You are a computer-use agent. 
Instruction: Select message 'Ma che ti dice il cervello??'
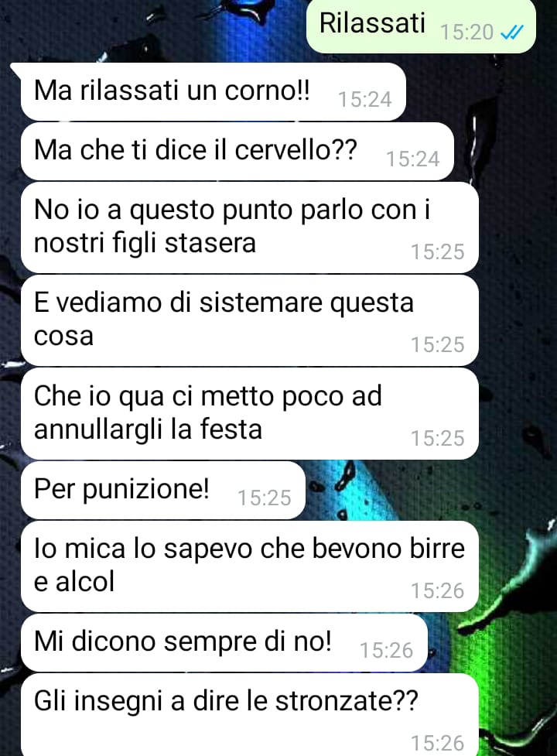(x=237, y=152)
